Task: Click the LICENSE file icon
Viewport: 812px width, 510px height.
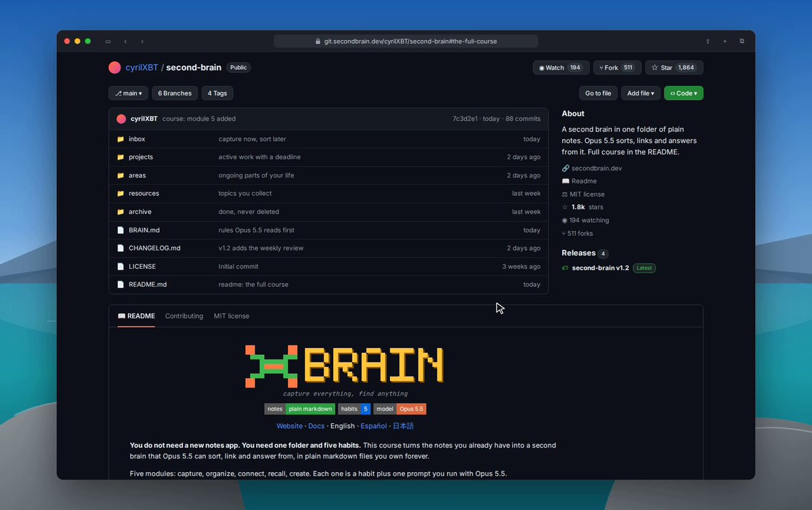Action: pos(121,267)
